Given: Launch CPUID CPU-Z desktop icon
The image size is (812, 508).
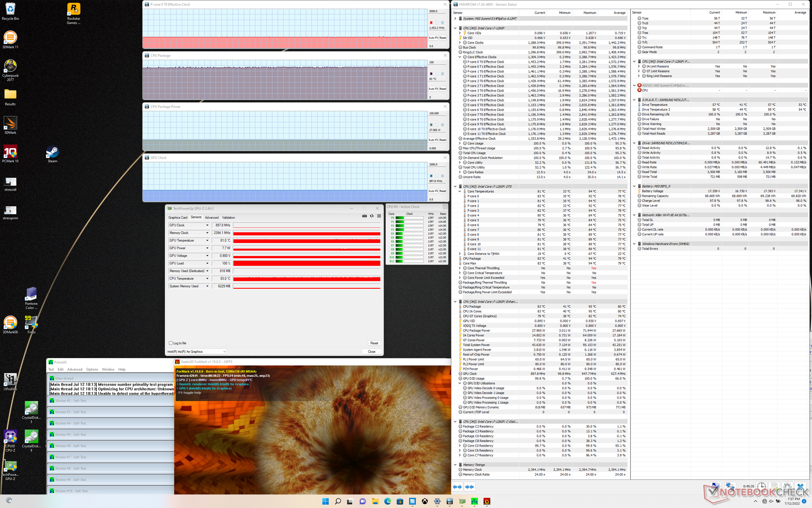Looking at the screenshot, I should point(10,441).
